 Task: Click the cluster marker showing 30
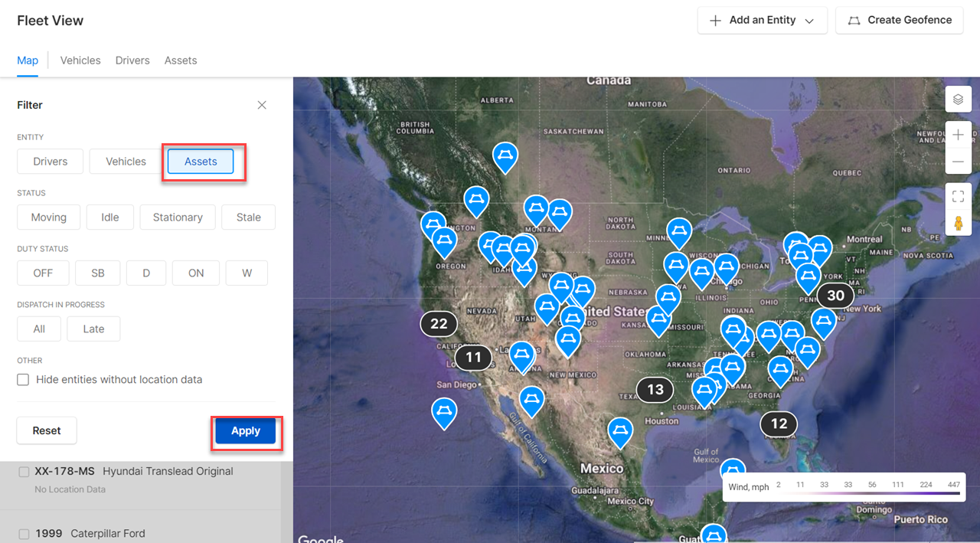(835, 296)
